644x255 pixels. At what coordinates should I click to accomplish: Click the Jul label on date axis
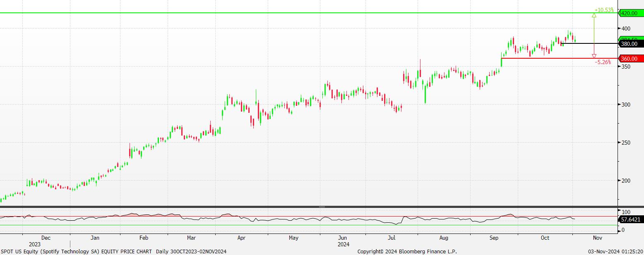391,238
